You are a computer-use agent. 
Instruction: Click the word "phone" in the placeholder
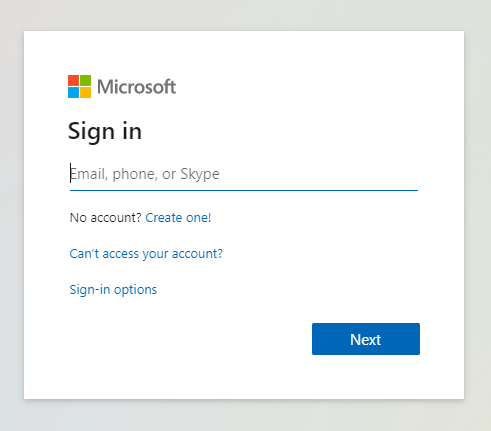135,174
